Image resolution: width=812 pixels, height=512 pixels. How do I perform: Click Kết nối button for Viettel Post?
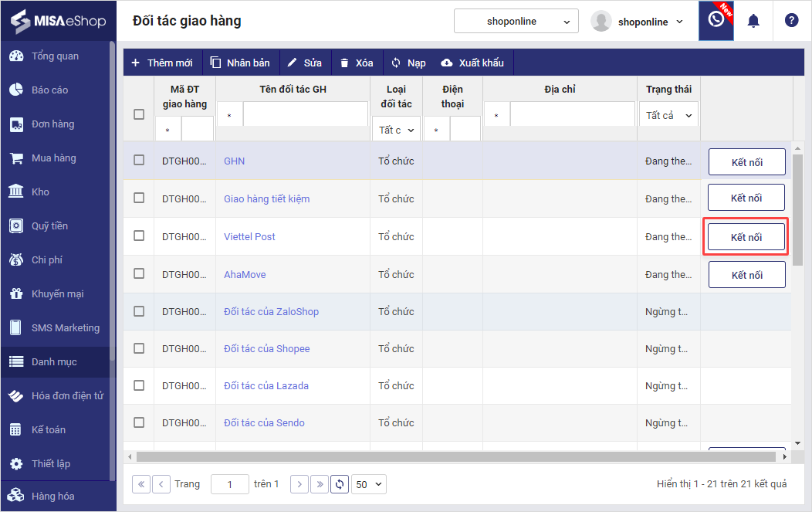[746, 237]
